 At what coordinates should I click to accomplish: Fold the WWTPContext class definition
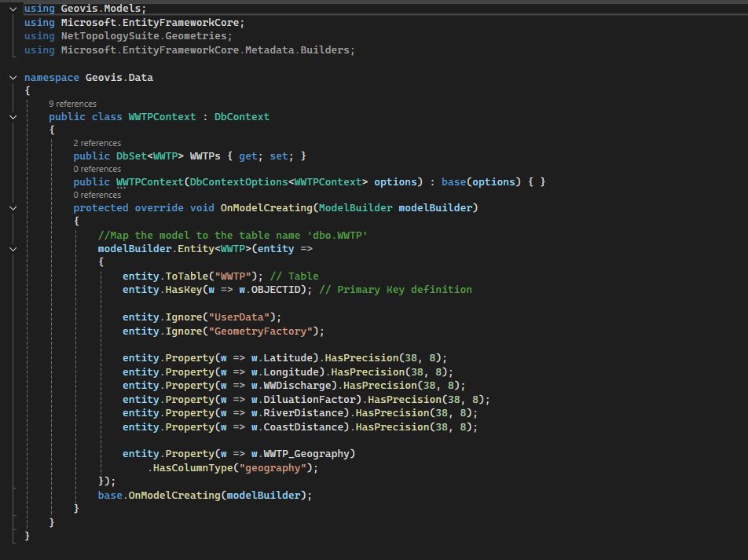13,117
